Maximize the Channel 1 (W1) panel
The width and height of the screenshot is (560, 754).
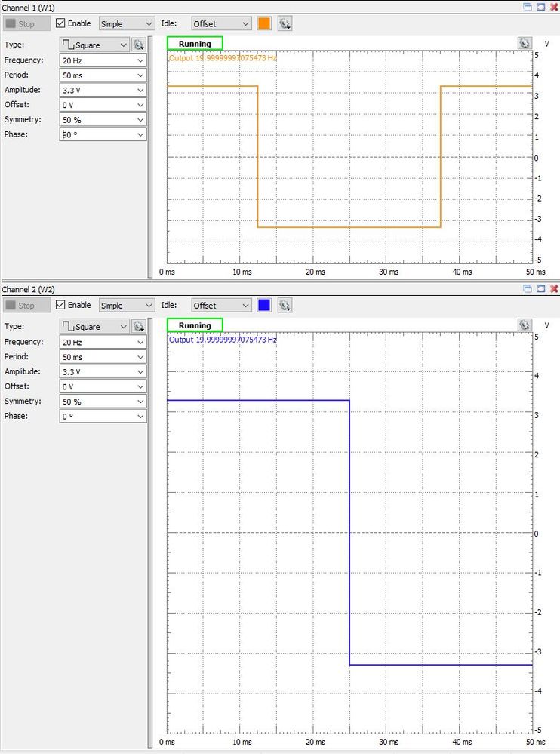(x=541, y=7)
